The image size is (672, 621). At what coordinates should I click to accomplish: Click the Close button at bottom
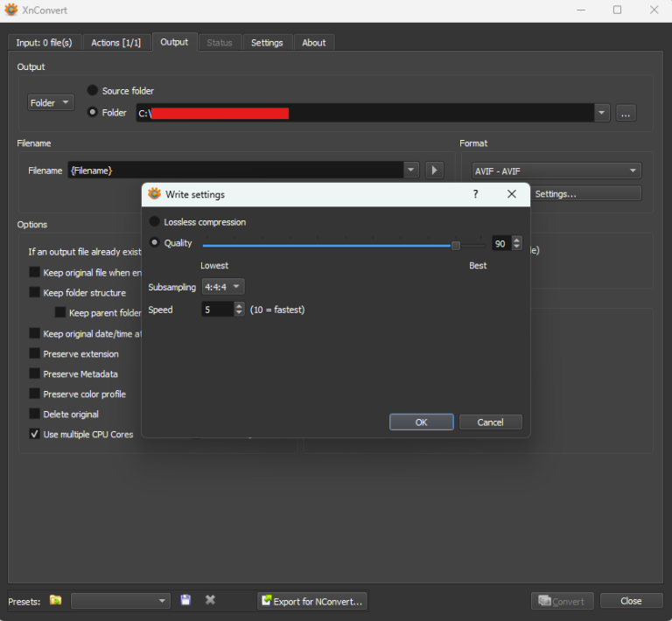tap(631, 601)
